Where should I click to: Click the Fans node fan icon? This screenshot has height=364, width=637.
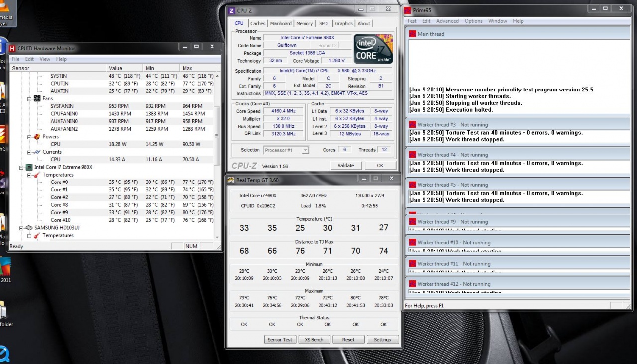coord(37,98)
